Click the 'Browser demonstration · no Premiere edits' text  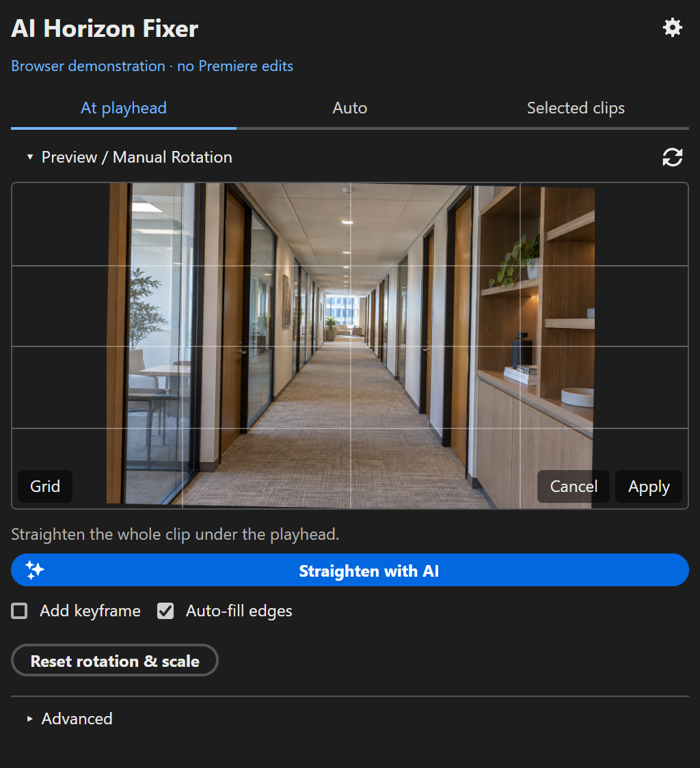[x=152, y=66]
